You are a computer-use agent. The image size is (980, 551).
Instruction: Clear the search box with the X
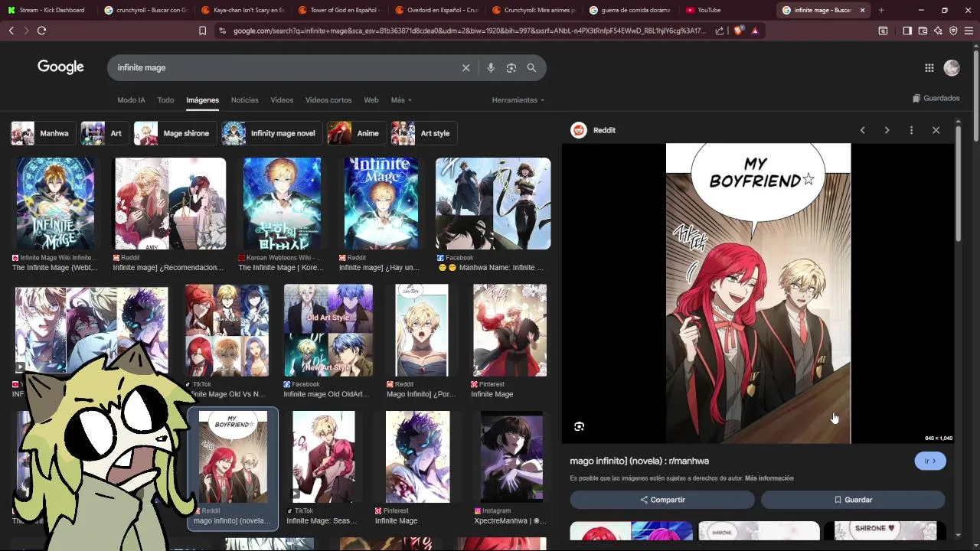465,67
